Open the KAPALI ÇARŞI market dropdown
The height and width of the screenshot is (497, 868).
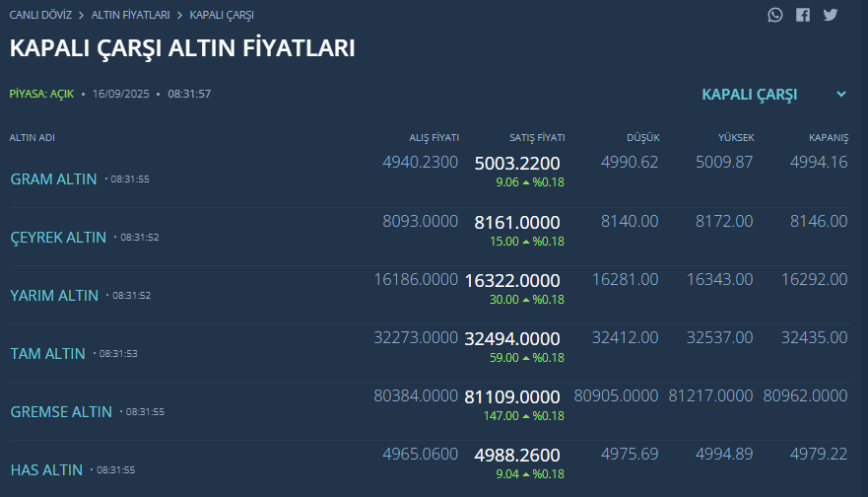point(750,95)
